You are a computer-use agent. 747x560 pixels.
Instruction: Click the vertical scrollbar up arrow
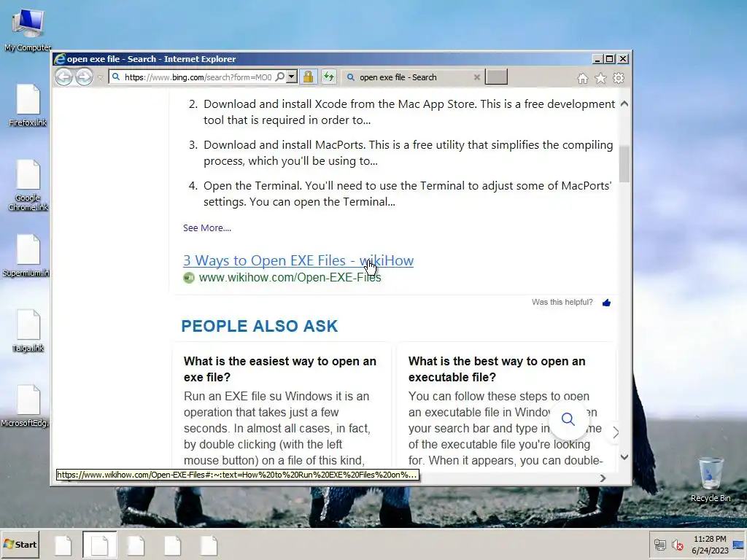point(624,104)
